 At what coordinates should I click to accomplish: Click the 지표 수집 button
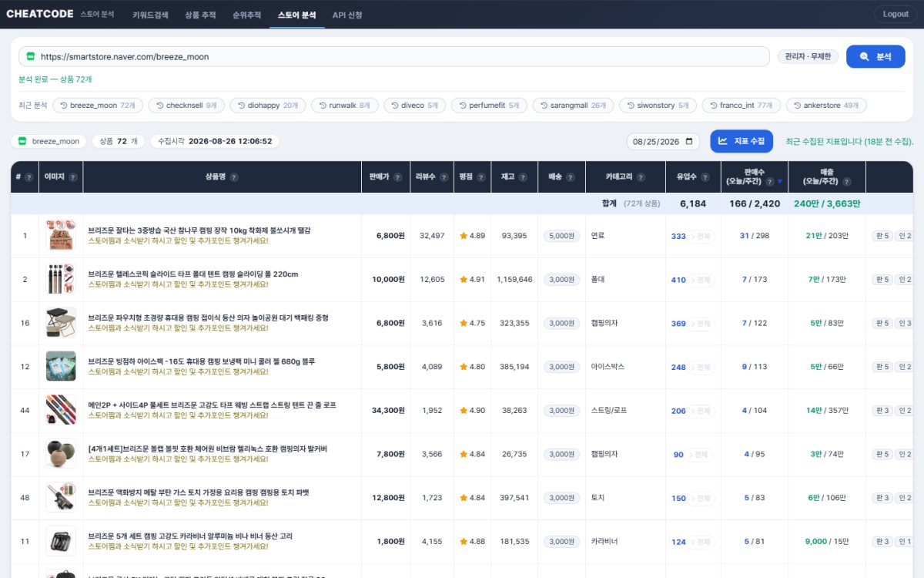pos(742,141)
